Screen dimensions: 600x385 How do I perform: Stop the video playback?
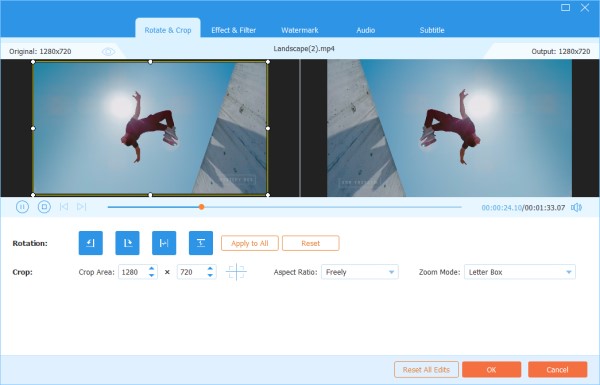44,207
